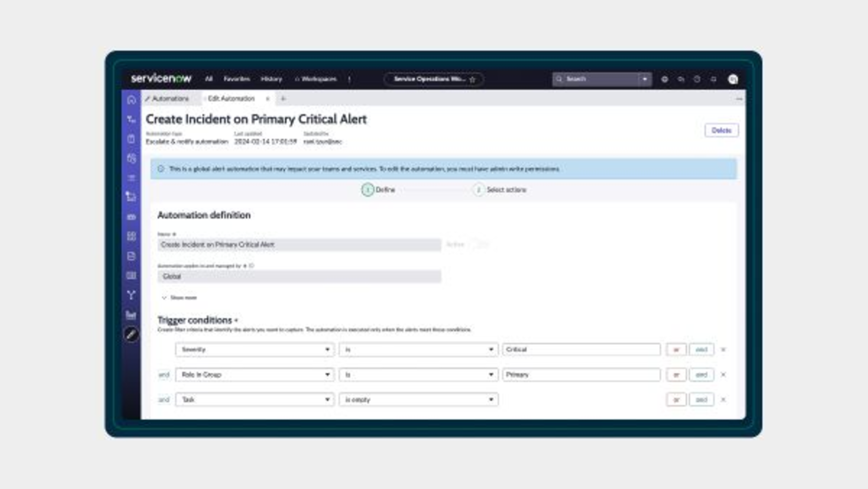Open the user avatar in the header
The height and width of the screenshot is (489, 868).
[733, 79]
